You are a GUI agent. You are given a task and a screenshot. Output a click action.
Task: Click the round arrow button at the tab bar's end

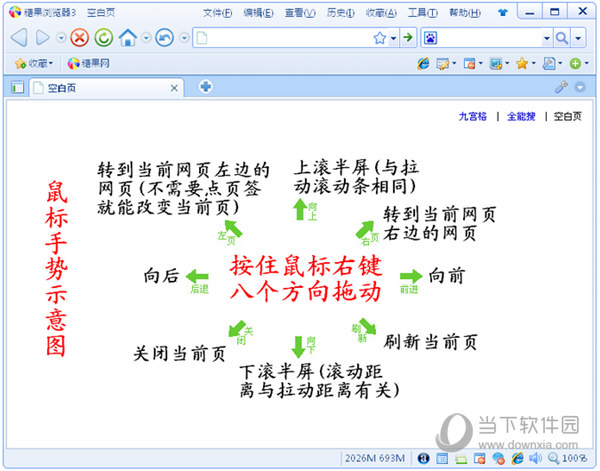click(580, 87)
